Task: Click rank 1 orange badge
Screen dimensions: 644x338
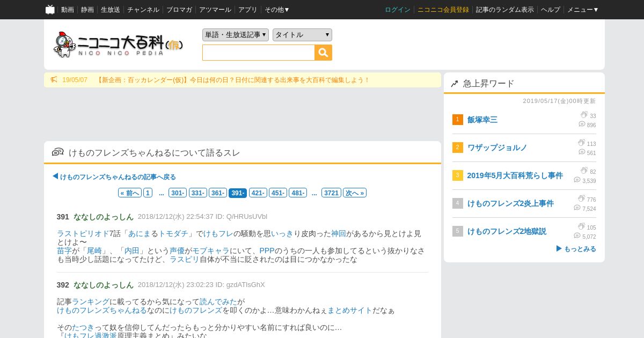Action: pyautogui.click(x=457, y=120)
